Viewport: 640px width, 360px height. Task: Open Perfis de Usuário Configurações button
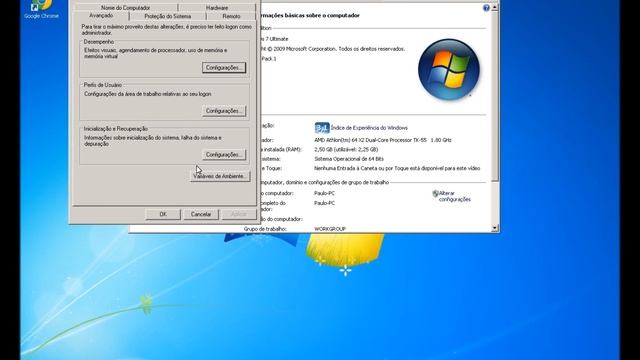(x=224, y=111)
